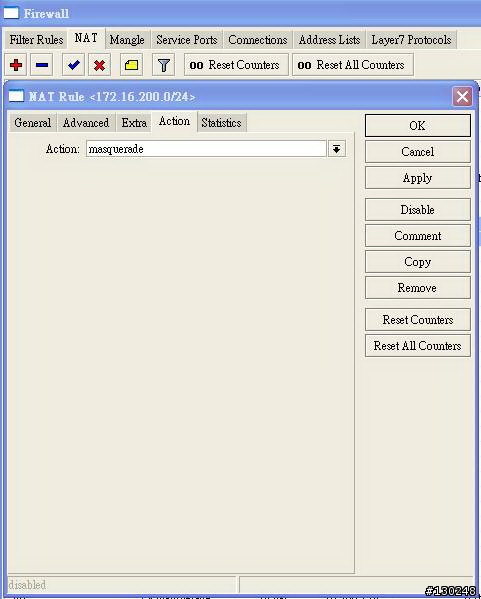Viewport: 481px width, 599px height.
Task: Open Extra tab in NAT Rule
Action: 134,123
